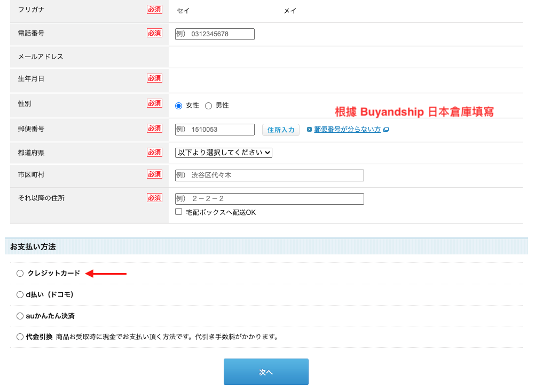Click the 市区町村 city input field

point(269,175)
